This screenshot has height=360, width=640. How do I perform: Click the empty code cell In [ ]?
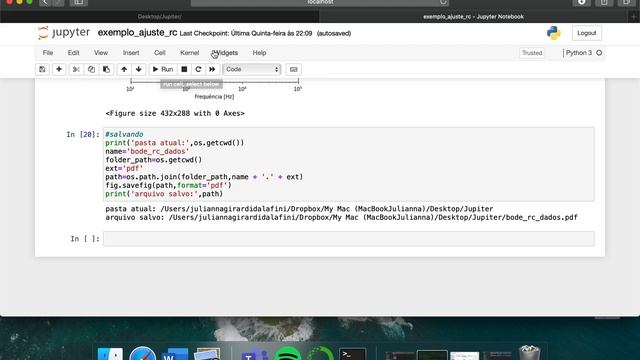point(349,239)
